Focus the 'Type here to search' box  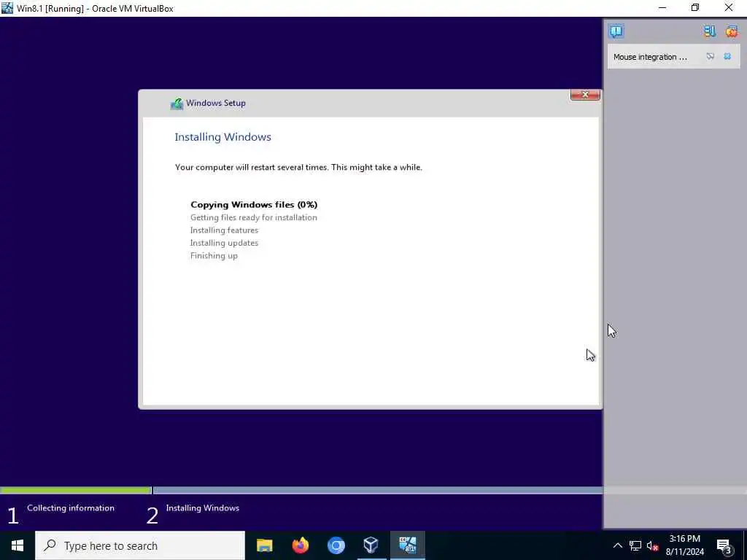tap(140, 545)
